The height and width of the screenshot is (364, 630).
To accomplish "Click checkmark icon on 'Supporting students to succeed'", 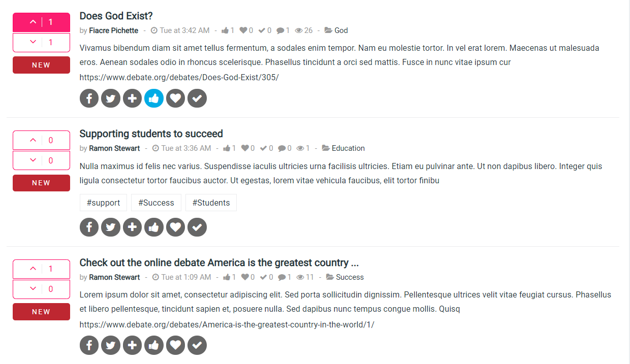I will (x=197, y=227).
